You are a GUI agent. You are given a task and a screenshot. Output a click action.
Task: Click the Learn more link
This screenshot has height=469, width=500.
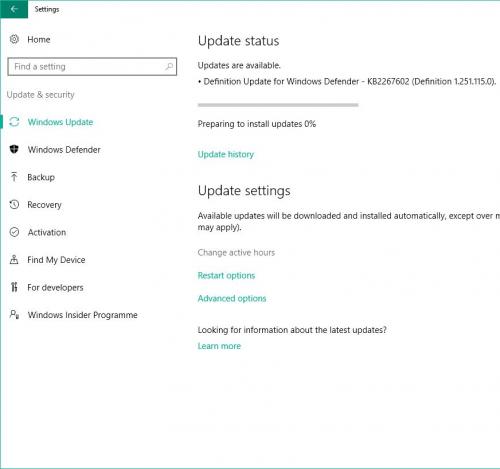click(x=219, y=346)
